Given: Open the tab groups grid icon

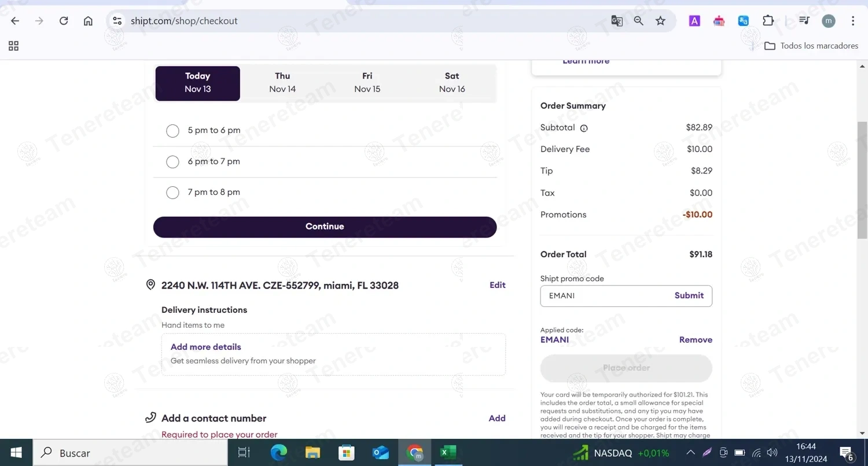Looking at the screenshot, I should [13, 46].
